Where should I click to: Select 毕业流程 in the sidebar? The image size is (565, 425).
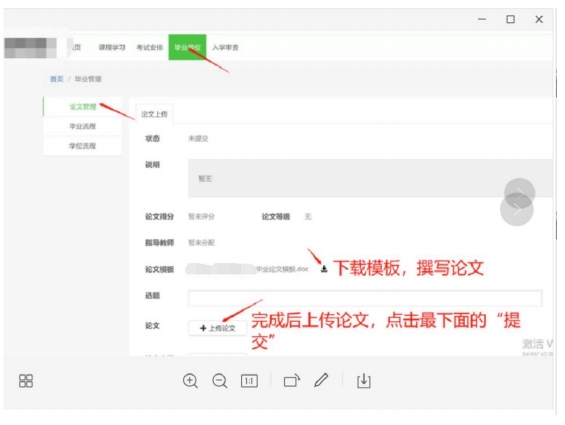(x=83, y=126)
